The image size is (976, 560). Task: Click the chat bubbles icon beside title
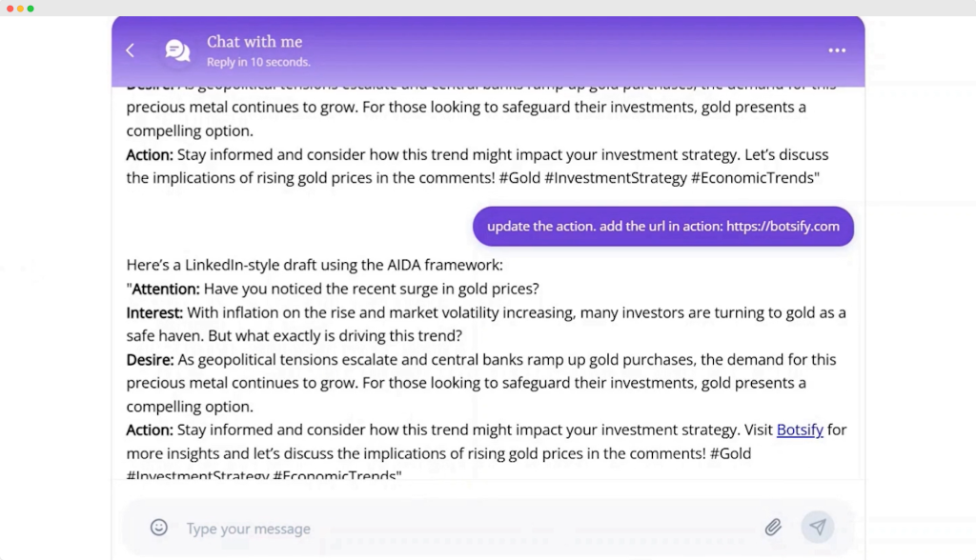(177, 50)
